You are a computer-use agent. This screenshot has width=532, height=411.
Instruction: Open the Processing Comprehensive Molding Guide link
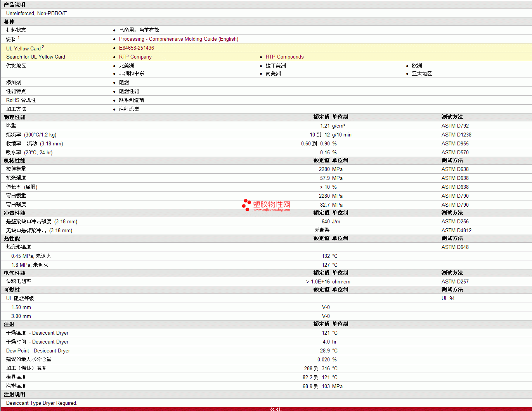coord(178,39)
